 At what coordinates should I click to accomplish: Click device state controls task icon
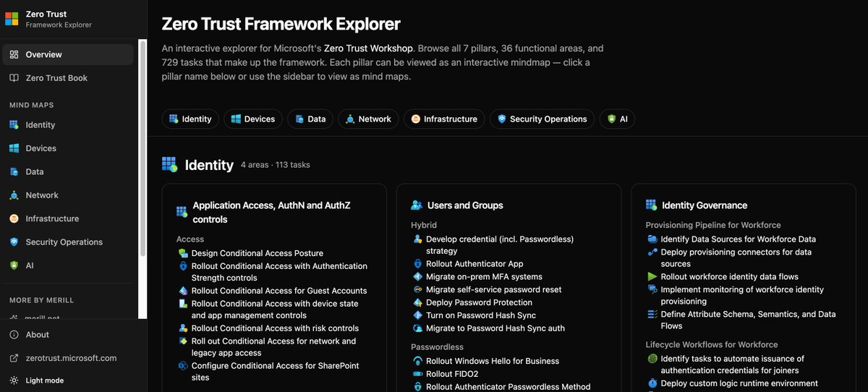coord(184,304)
